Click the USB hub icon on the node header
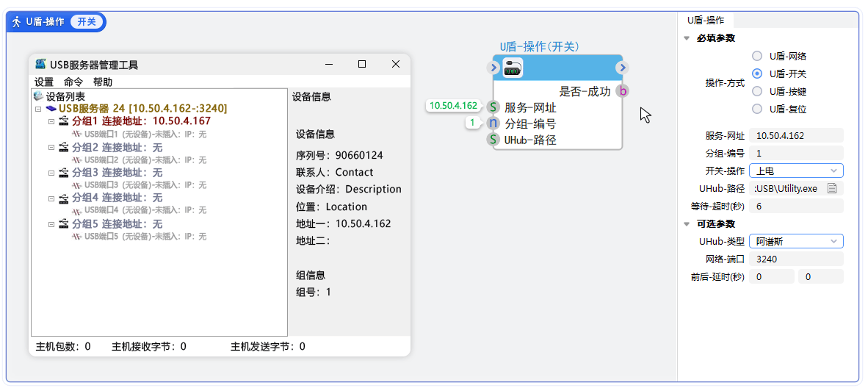The height and width of the screenshot is (391, 868). click(x=513, y=68)
